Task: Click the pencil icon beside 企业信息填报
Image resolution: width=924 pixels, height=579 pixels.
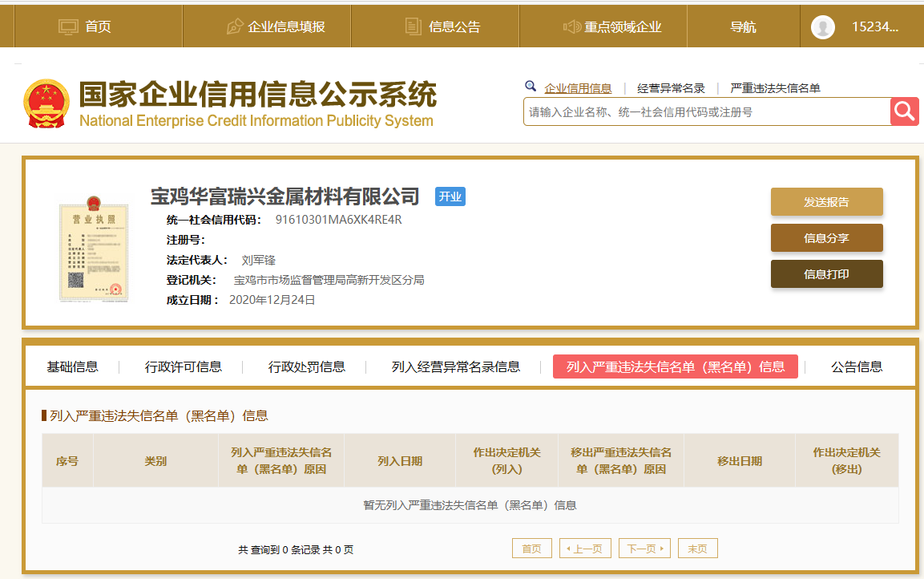Action: (235, 27)
